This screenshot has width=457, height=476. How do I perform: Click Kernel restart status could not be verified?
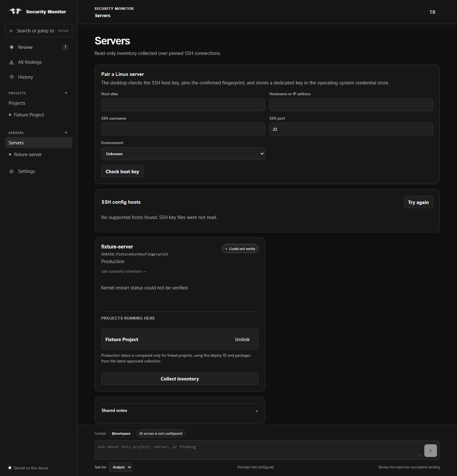pos(144,288)
